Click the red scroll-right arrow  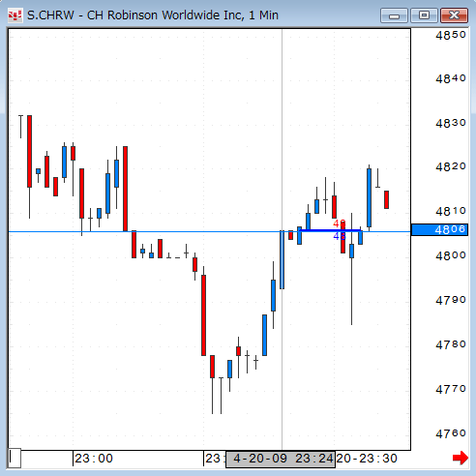point(461,458)
